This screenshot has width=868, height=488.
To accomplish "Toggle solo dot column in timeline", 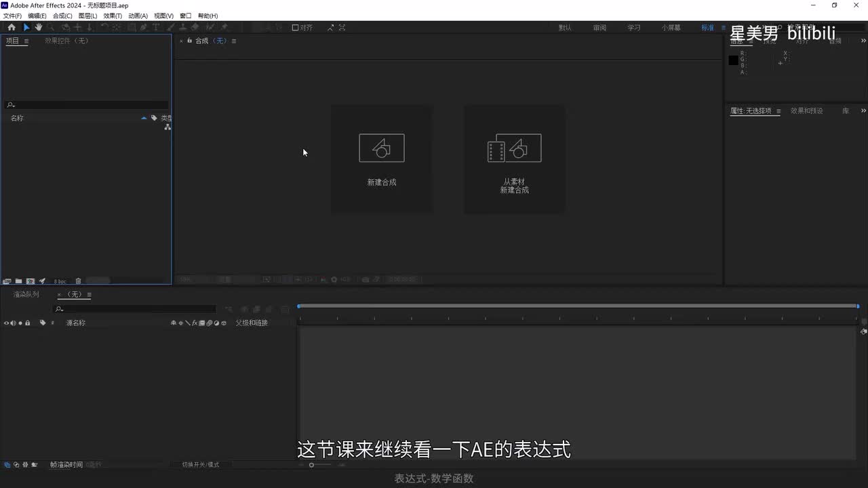I will click(20, 323).
